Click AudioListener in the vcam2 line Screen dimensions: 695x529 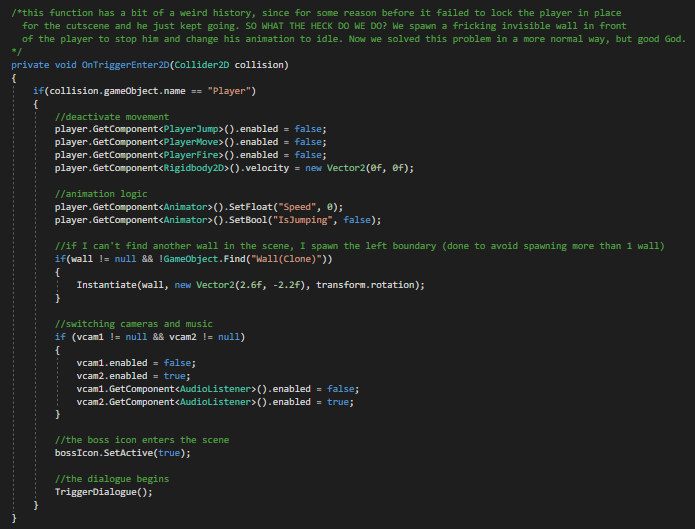pyautogui.click(x=215, y=402)
